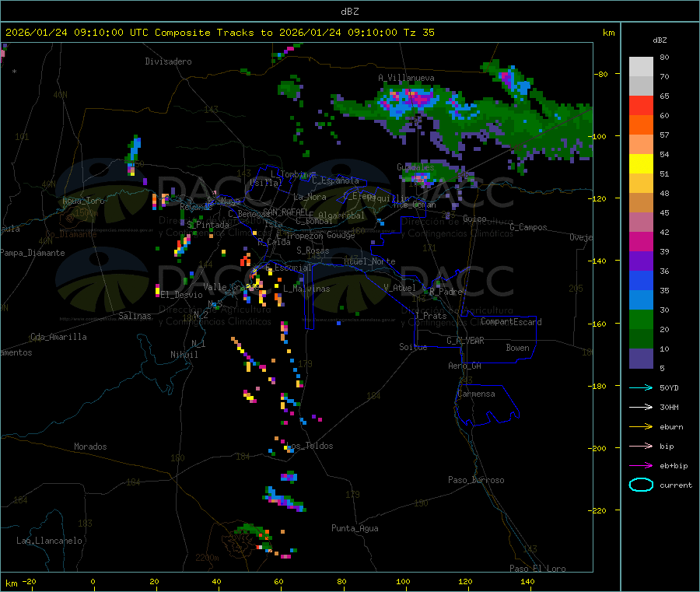The width and height of the screenshot is (700, 592).
Task: Select the 'Soitue' place label
Action: [413, 347]
